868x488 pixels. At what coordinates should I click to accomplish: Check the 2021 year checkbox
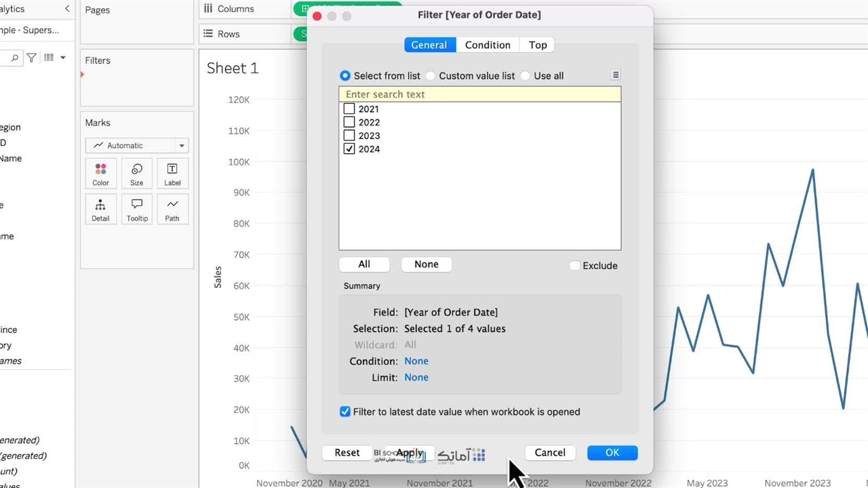[x=349, y=108]
